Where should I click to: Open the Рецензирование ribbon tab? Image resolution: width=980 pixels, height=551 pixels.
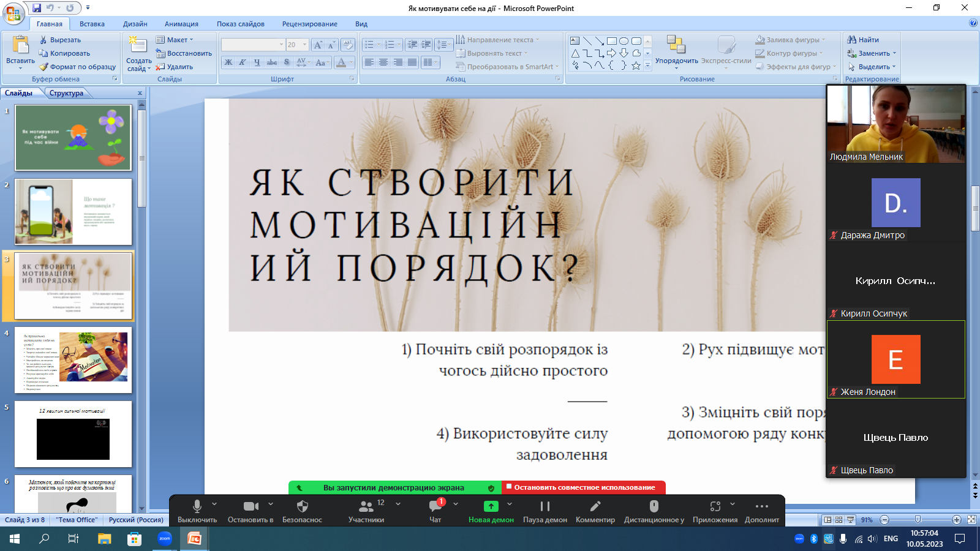[x=310, y=24]
